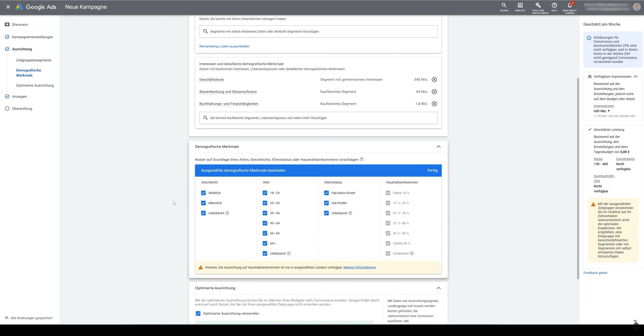
Task: Click the Discovery campaign type icon
Action: pyautogui.click(x=7, y=24)
